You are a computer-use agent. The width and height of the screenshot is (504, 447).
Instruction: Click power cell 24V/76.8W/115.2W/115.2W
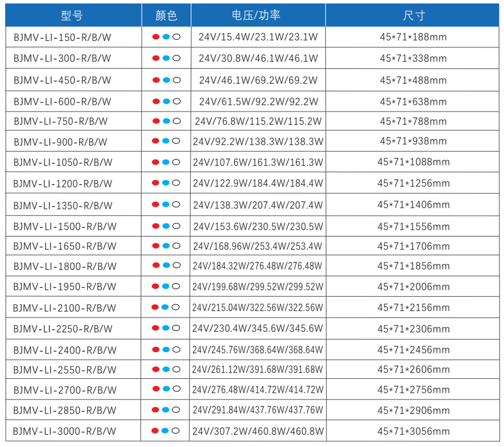pyautogui.click(x=258, y=121)
